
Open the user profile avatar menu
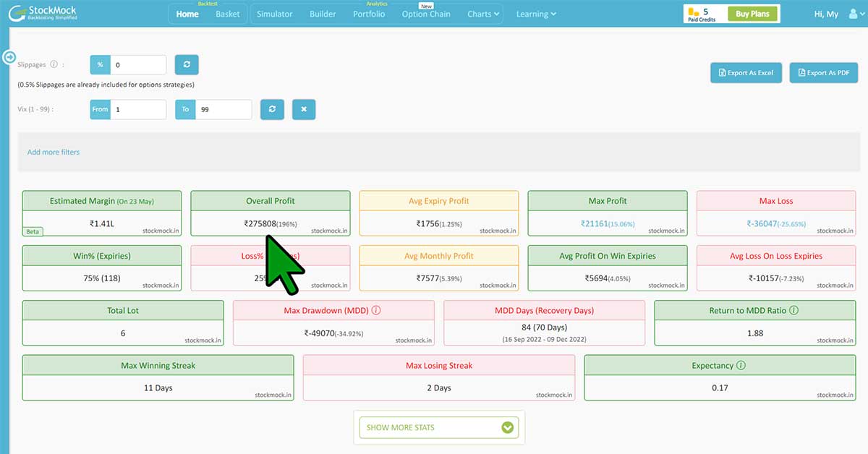855,14
